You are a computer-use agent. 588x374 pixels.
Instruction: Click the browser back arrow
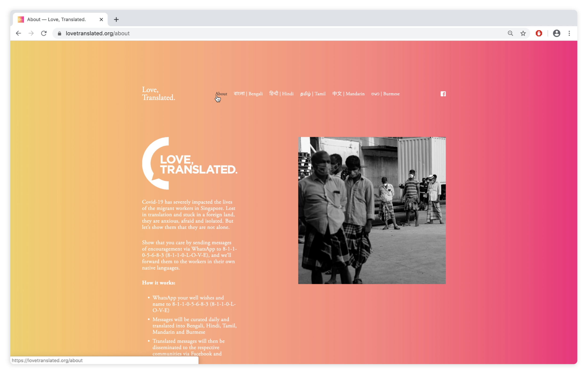pyautogui.click(x=18, y=33)
